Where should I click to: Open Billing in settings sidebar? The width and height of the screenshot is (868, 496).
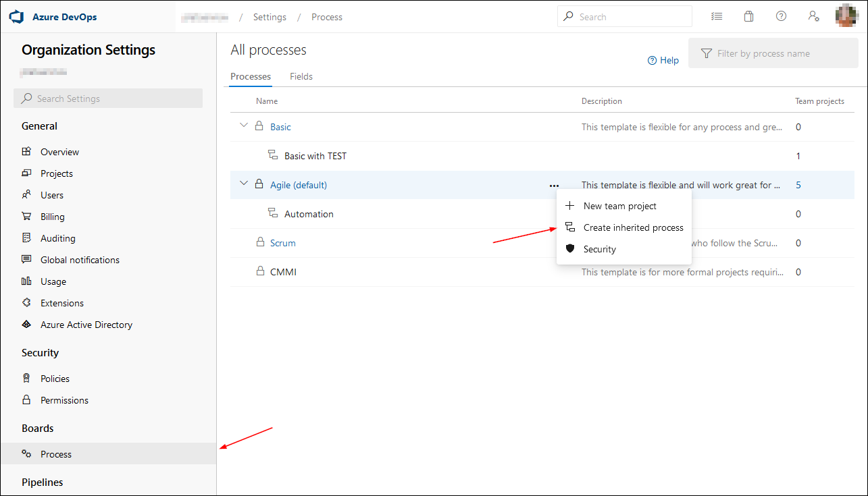pos(53,217)
